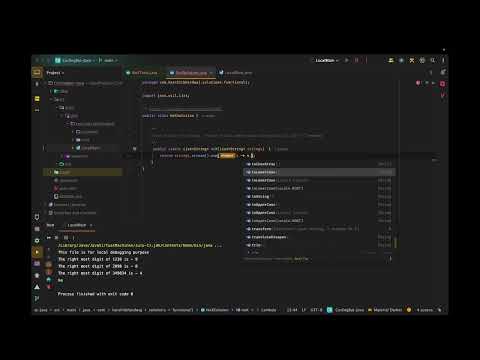Screen dimensions: 480x360
Task: Select pom.xml in project tree
Action: pos(65,188)
